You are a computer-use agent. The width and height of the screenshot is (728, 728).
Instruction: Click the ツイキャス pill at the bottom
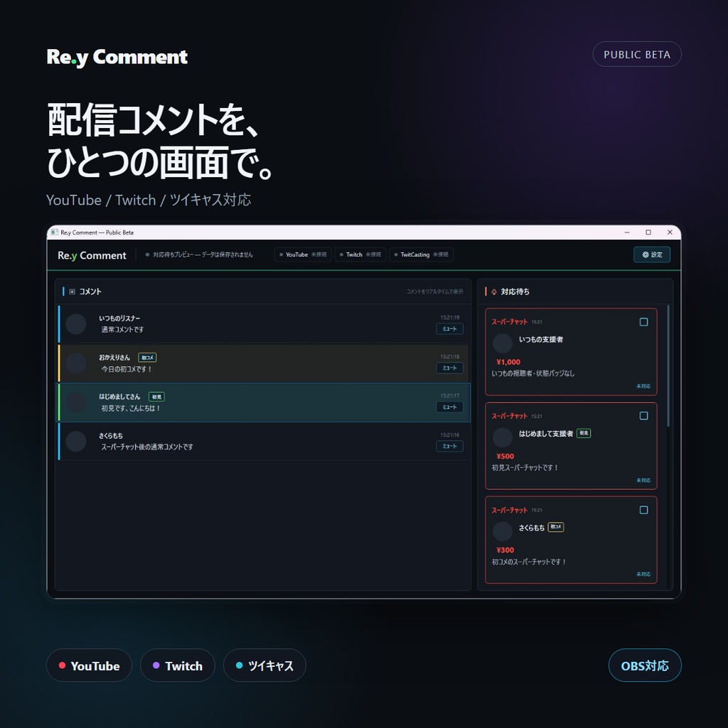(264, 665)
